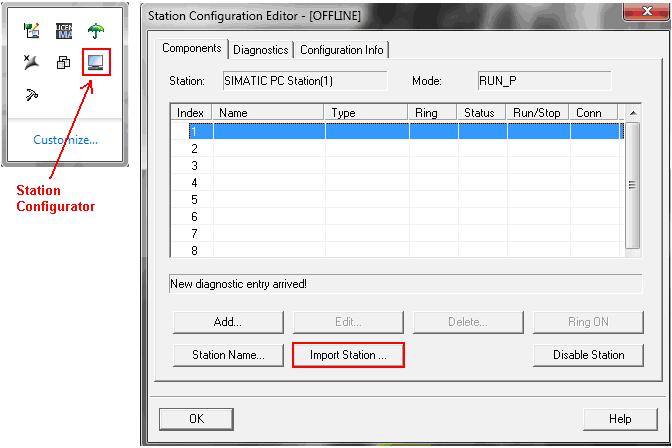This screenshot has width=672, height=448.
Task: Select index row 2
Action: tap(397, 148)
